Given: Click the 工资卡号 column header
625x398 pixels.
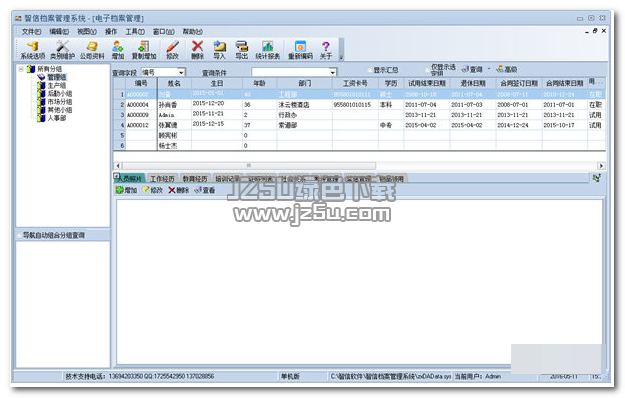Looking at the screenshot, I should pos(355,83).
